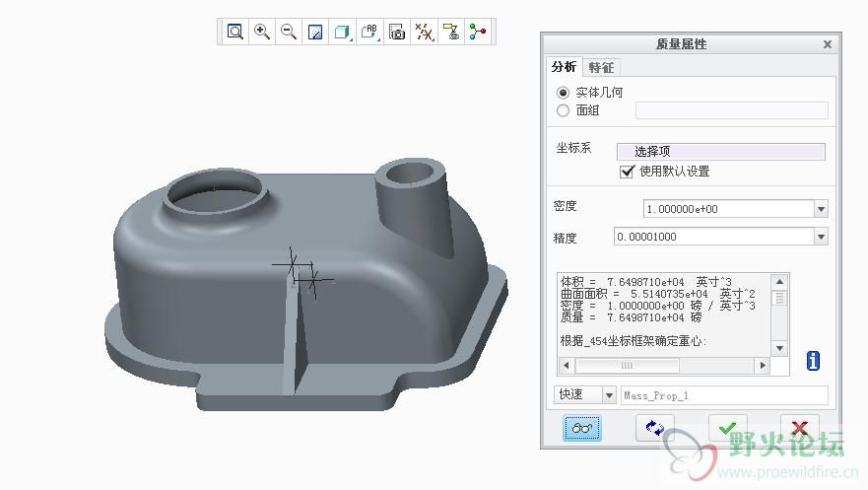This screenshot has width=868, height=490.
Task: Click the 面组 quilt selection field
Action: 732,110
